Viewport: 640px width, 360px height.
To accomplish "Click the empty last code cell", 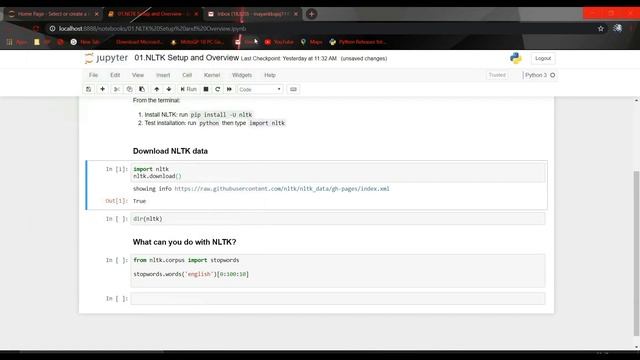I will (338, 298).
